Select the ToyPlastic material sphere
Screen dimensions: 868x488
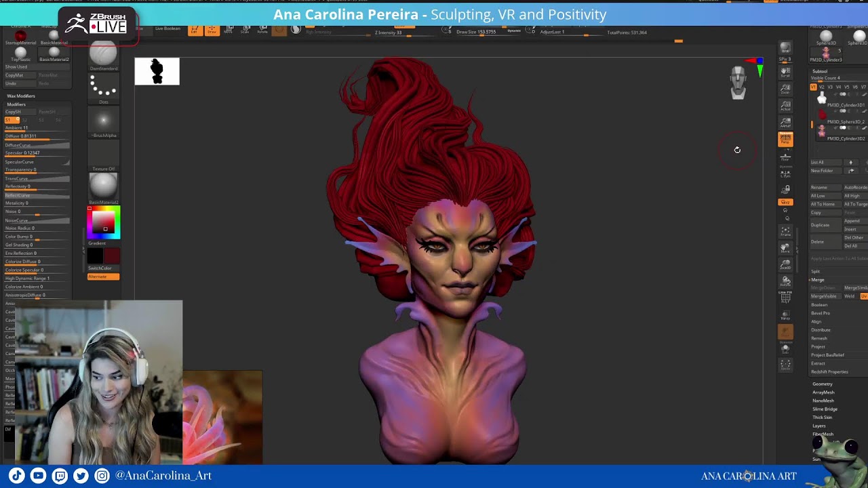(20, 54)
